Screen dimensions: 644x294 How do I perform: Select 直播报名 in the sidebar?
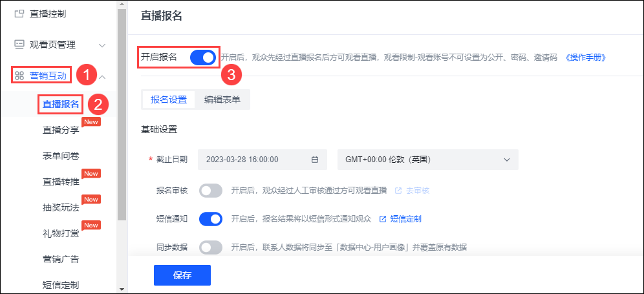(61, 104)
